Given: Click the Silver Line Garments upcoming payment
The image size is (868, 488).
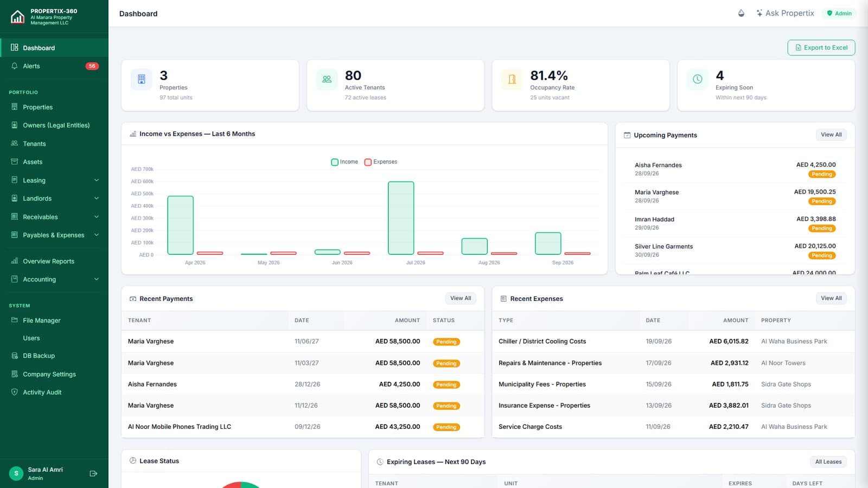Looking at the screenshot, I should tap(735, 251).
